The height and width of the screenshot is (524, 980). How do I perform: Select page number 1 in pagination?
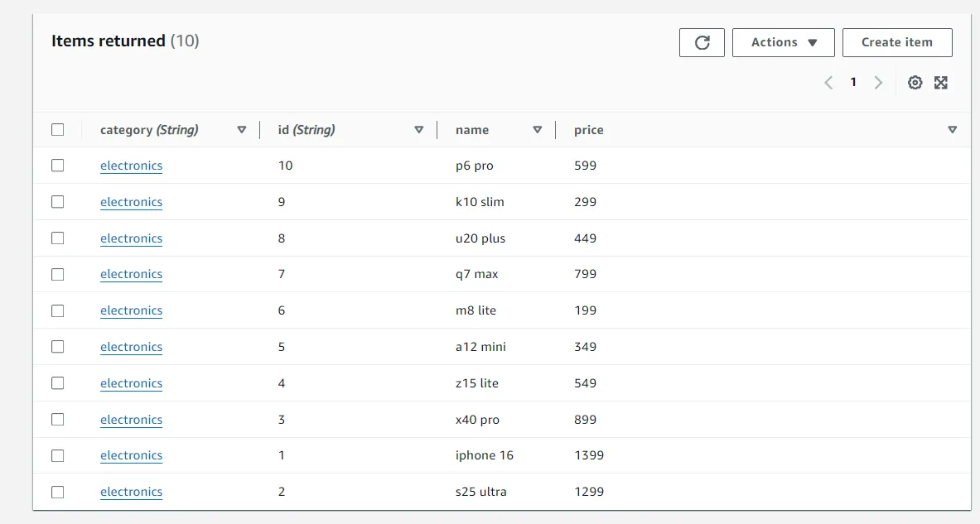(853, 82)
